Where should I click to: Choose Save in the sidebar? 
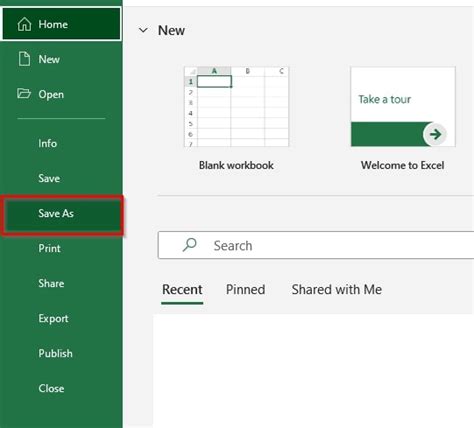tap(49, 178)
